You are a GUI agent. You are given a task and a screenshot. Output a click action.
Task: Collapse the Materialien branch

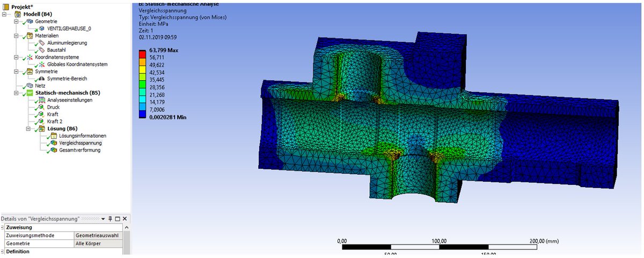pos(17,35)
